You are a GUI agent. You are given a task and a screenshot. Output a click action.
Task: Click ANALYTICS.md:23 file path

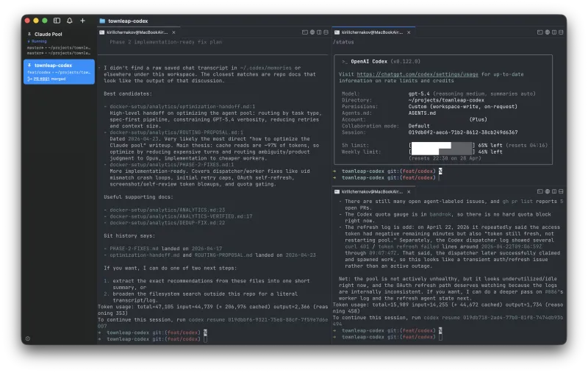coord(168,210)
